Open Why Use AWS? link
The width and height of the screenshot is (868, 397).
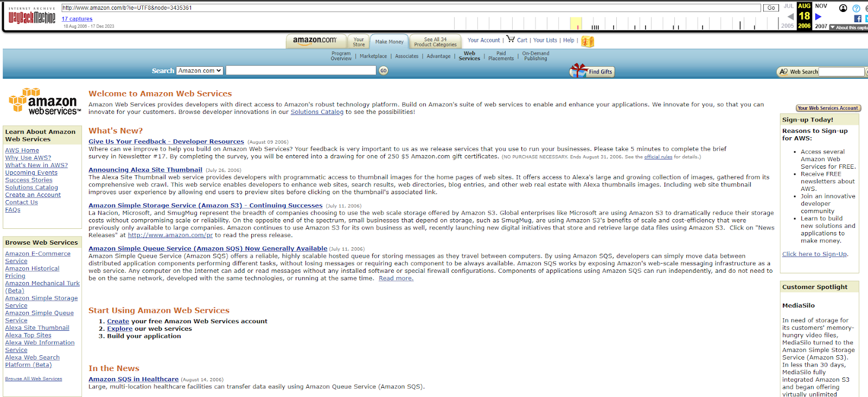28,158
